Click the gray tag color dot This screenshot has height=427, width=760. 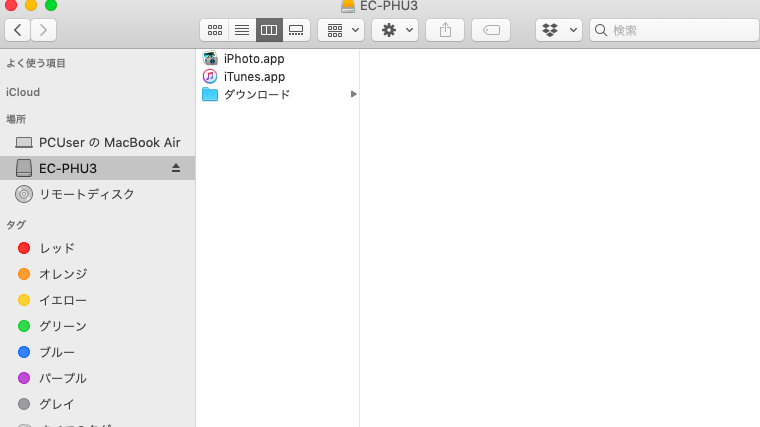pyautogui.click(x=24, y=404)
